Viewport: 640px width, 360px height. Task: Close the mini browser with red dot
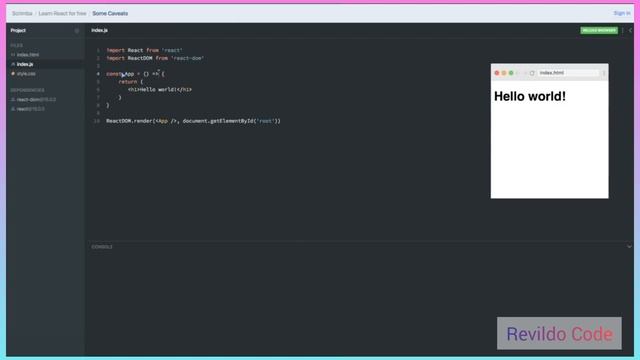(497, 73)
